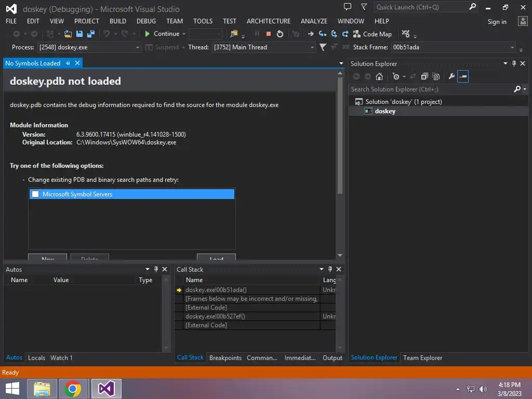The height and width of the screenshot is (399, 532).
Task: Click the green Continue debugging button
Action: [162, 34]
